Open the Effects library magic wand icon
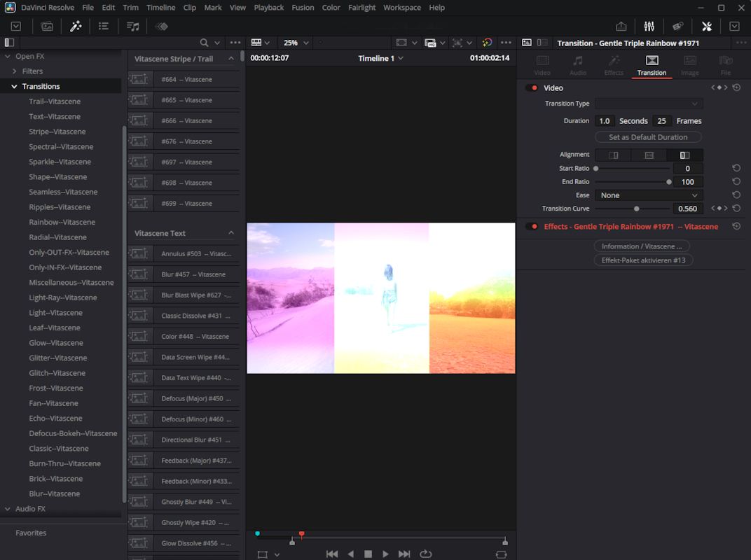This screenshot has width=751, height=560. tap(76, 26)
